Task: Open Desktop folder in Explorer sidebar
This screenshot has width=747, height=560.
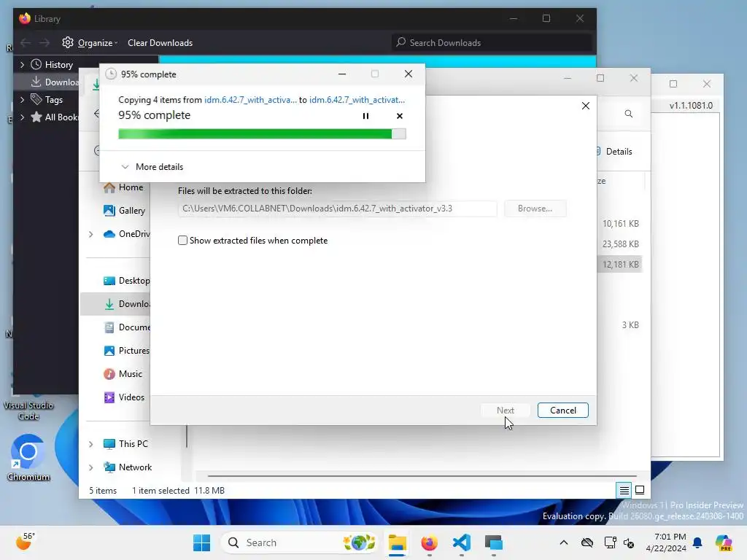Action: coord(126,281)
